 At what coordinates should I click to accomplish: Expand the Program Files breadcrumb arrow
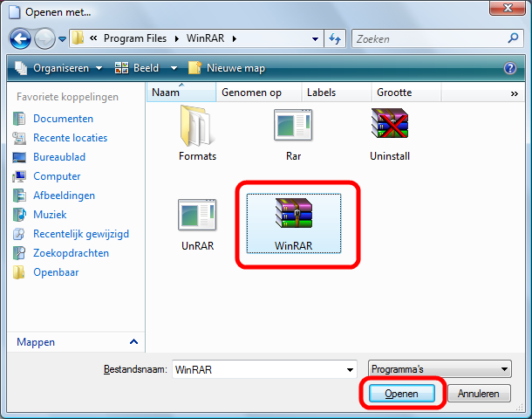point(177,38)
